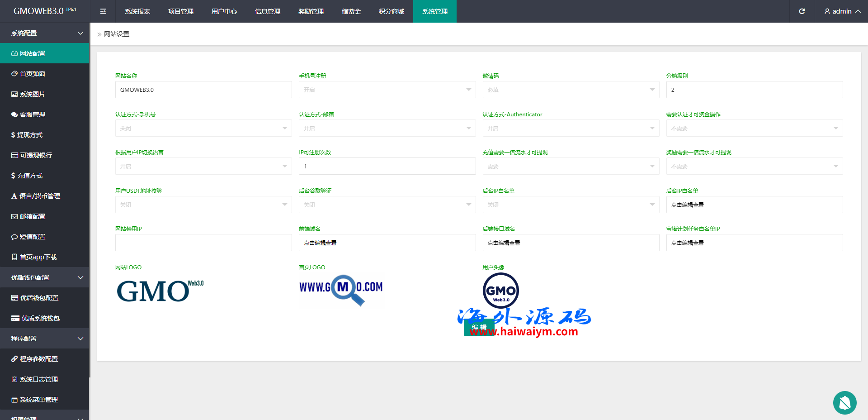Expand the 认证方式-邮箱 select box
The width and height of the screenshot is (868, 420).
(x=387, y=128)
